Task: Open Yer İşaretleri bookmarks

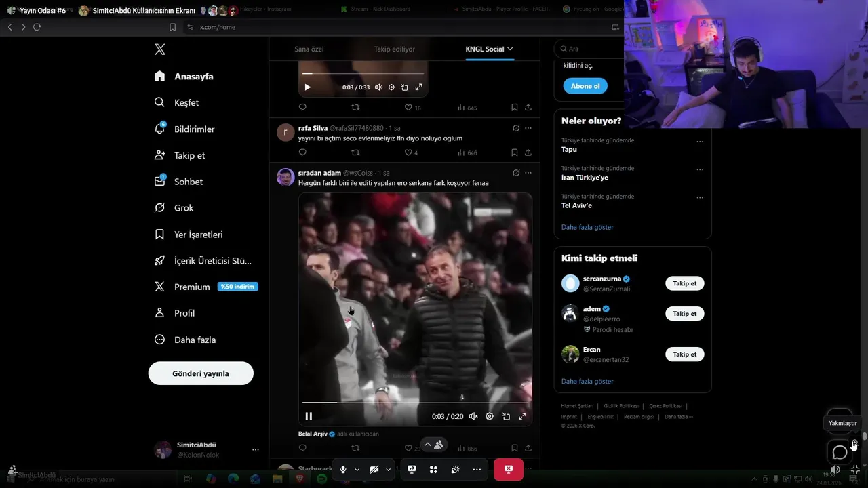Action: [x=189, y=235]
